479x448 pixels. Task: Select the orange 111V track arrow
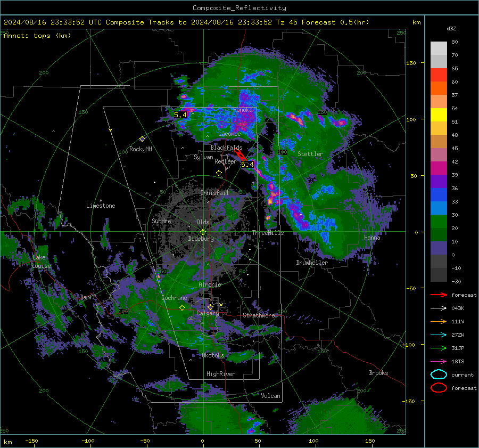pyautogui.click(x=439, y=321)
